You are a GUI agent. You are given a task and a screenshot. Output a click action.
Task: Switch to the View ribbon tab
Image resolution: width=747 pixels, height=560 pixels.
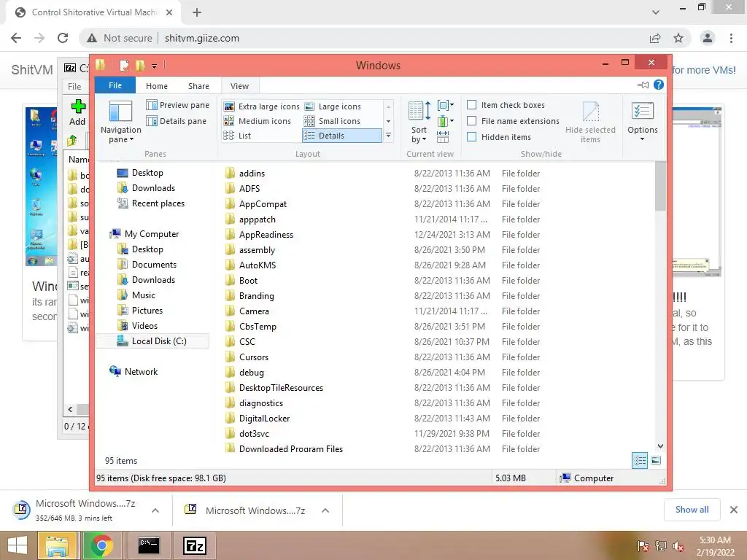239,86
